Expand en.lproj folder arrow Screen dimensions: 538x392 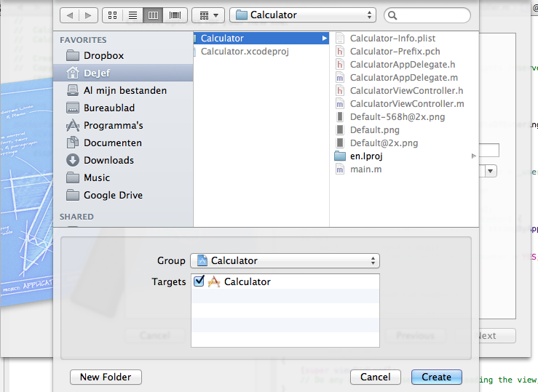(474, 156)
